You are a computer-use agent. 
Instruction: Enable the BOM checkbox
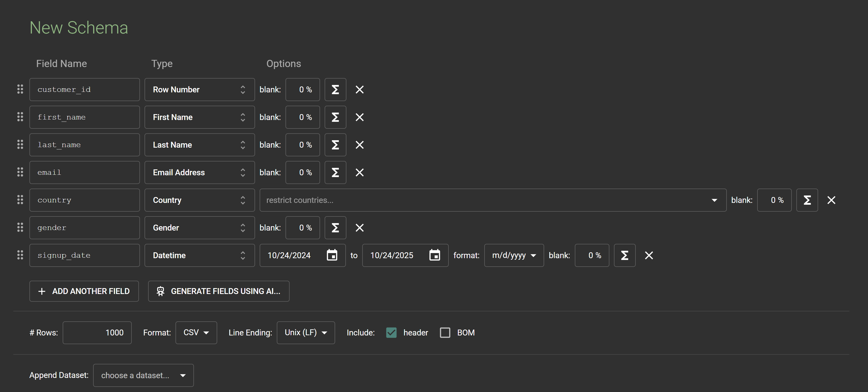pos(445,333)
